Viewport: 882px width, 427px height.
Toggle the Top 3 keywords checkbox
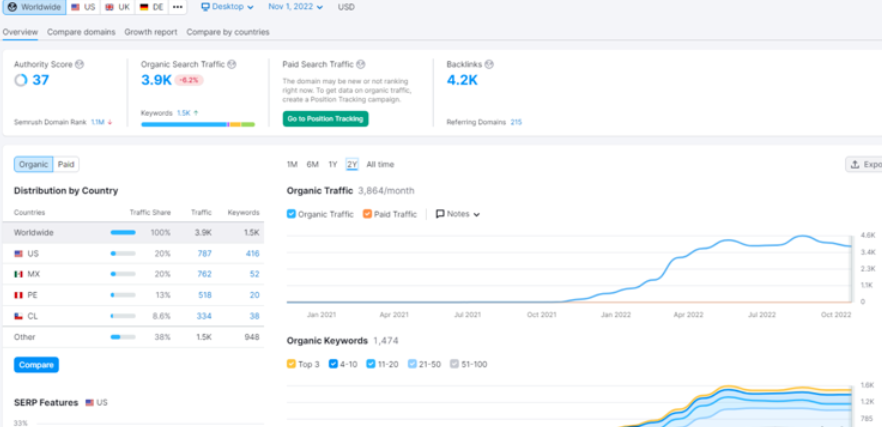pos(291,364)
